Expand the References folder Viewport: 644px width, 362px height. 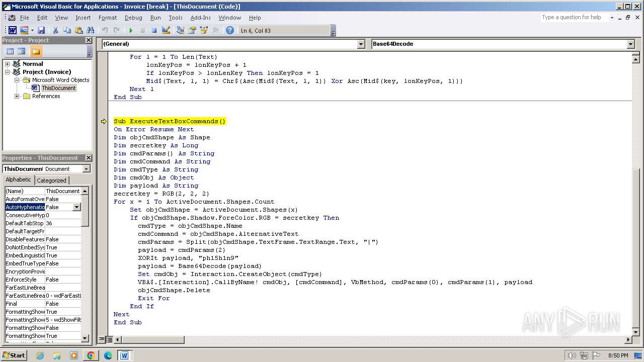17,96
